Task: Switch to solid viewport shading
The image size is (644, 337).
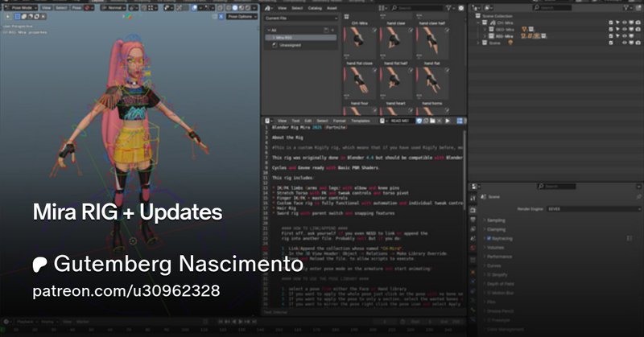Action: (235, 8)
